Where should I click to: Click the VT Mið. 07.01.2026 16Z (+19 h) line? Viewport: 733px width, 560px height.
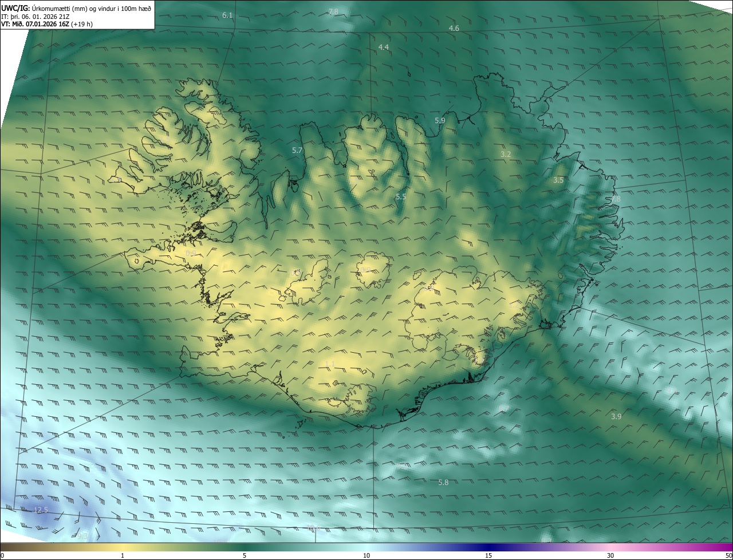(47, 24)
